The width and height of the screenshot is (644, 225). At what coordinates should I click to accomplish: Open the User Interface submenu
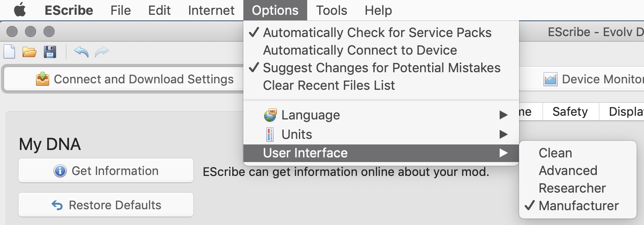[x=305, y=153]
